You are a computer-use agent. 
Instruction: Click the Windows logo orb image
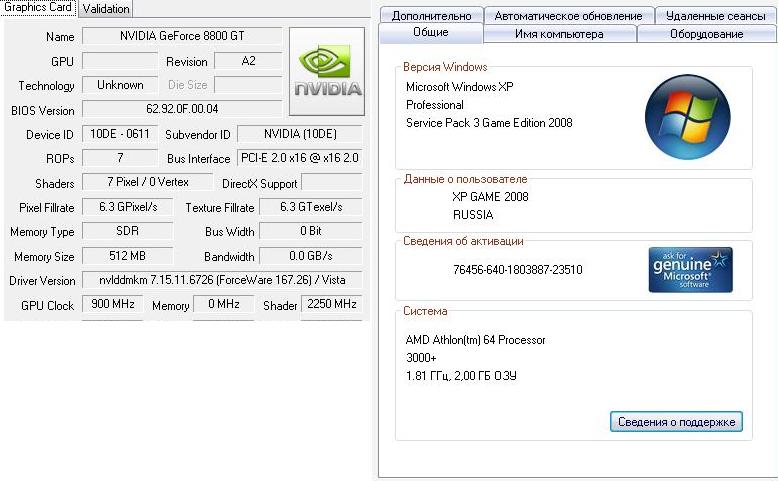click(688, 117)
